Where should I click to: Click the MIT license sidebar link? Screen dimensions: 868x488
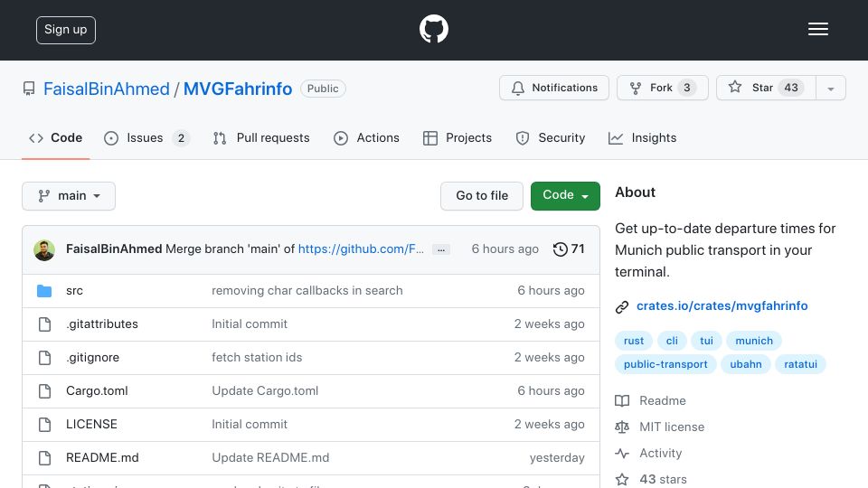click(x=672, y=427)
